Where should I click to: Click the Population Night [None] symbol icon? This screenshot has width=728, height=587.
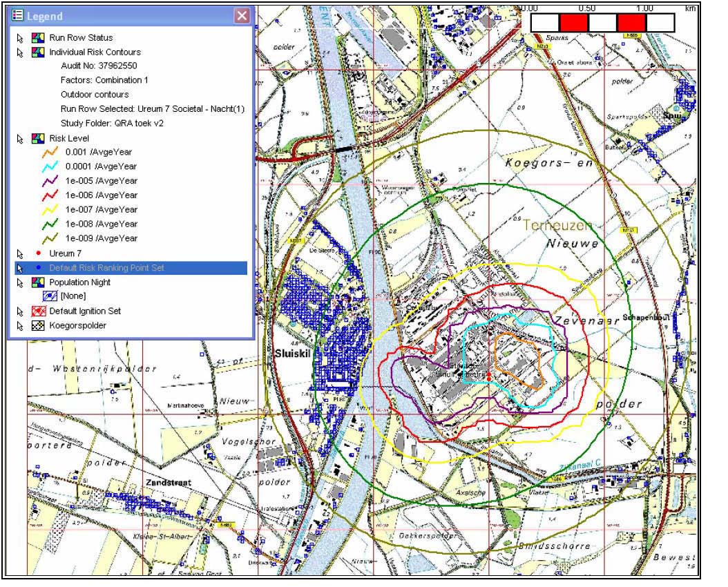tap(50, 296)
